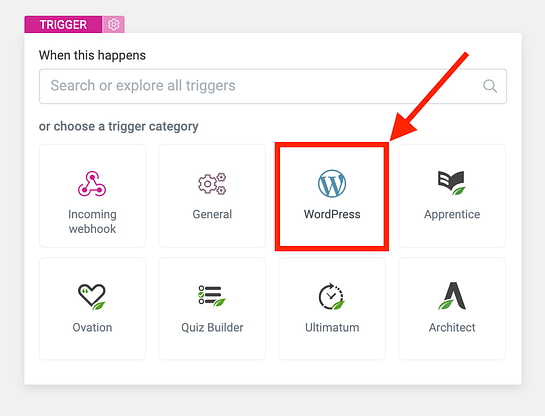This screenshot has height=416, width=545.
Task: Pick the Architect letter A icon
Action: coord(452,296)
